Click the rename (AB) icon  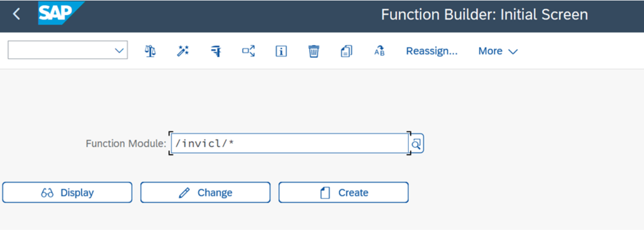point(380,51)
